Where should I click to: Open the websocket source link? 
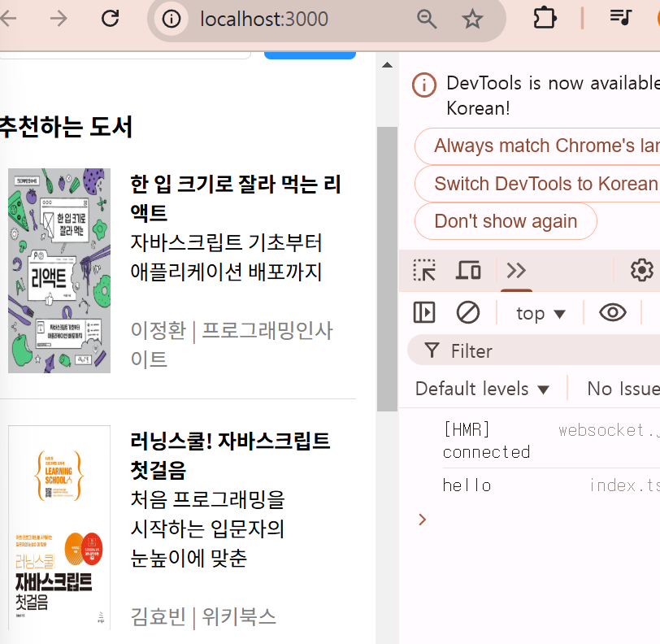(x=609, y=430)
